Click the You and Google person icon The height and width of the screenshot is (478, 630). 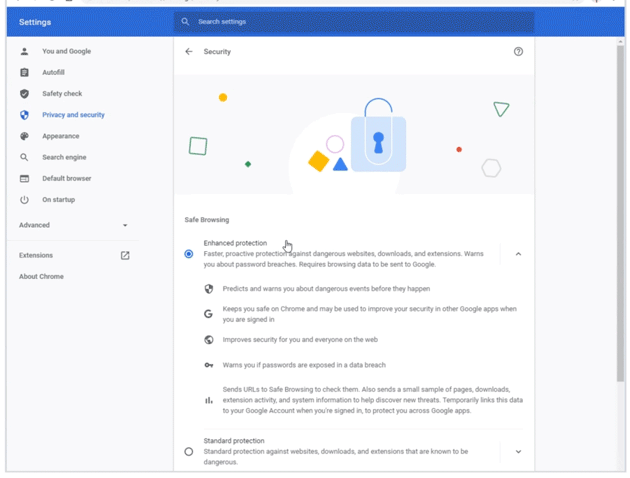point(25,51)
